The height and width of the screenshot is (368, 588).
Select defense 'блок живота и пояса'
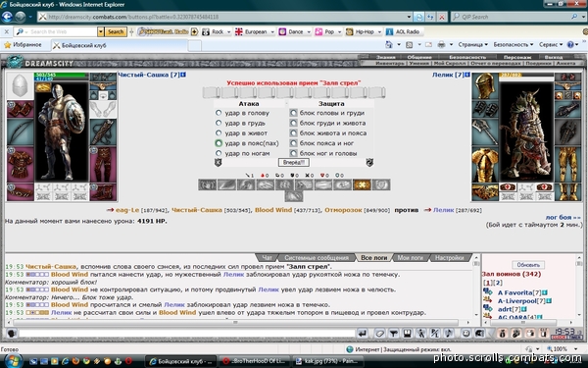[294, 132]
